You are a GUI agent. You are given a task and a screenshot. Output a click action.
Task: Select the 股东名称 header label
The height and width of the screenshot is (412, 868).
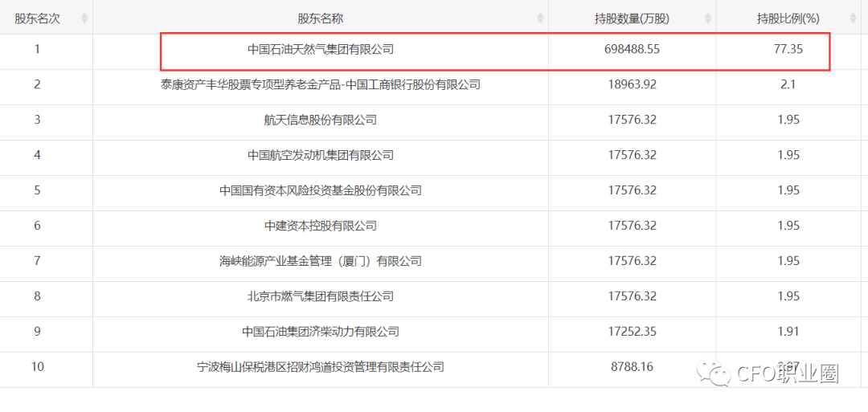point(320,18)
